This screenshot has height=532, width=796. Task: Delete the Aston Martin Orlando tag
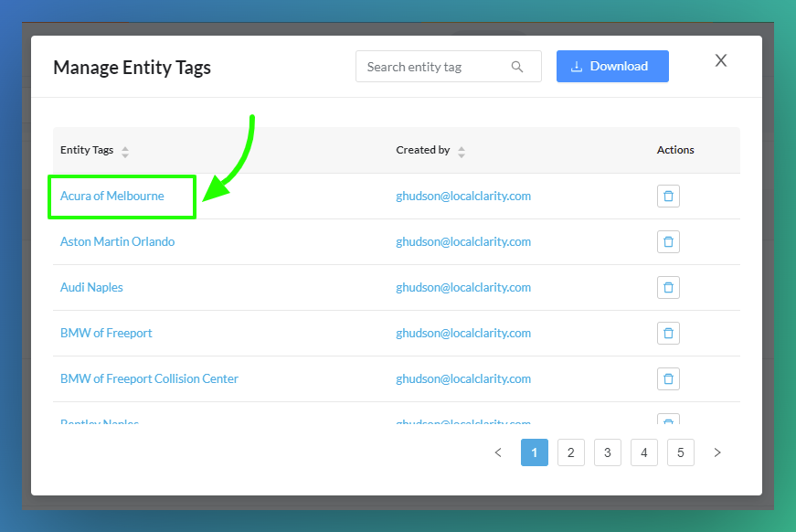[x=668, y=241]
